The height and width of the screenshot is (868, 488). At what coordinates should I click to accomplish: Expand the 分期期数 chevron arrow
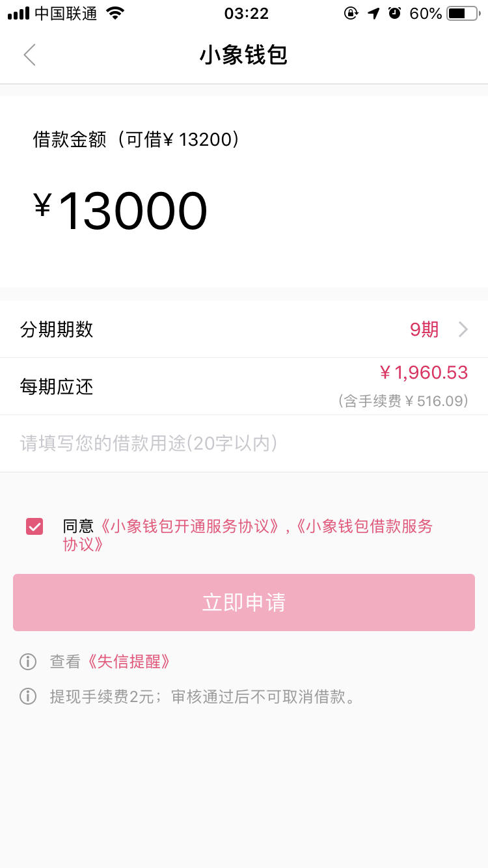pos(463,329)
